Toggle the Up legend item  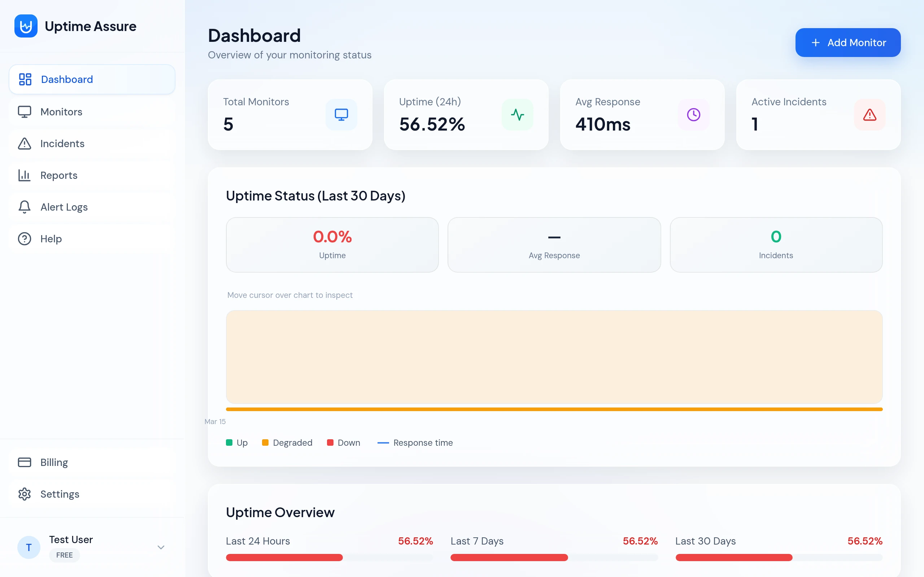point(236,442)
